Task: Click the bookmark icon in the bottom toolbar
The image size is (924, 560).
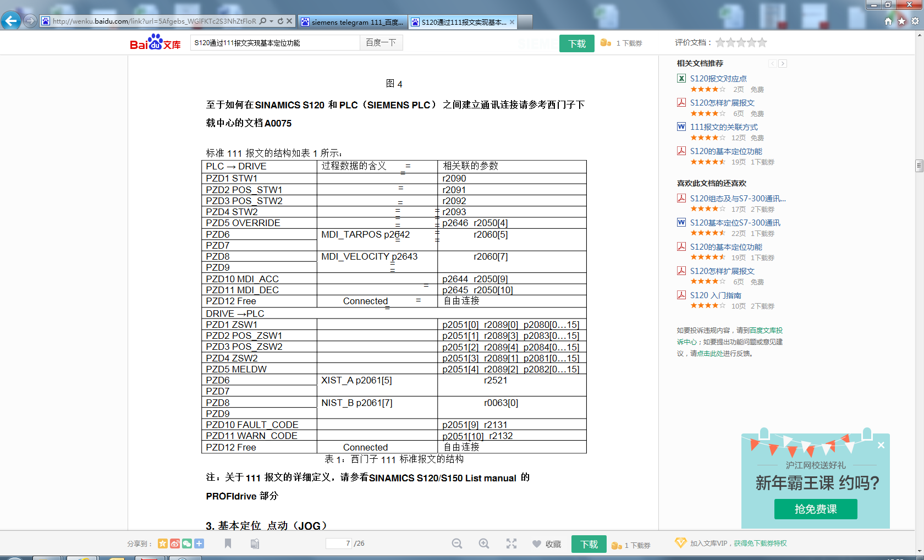Action: pyautogui.click(x=228, y=543)
